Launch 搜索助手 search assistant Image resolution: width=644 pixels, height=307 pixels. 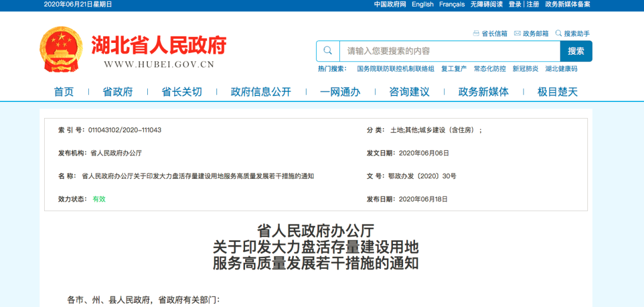tap(572, 33)
